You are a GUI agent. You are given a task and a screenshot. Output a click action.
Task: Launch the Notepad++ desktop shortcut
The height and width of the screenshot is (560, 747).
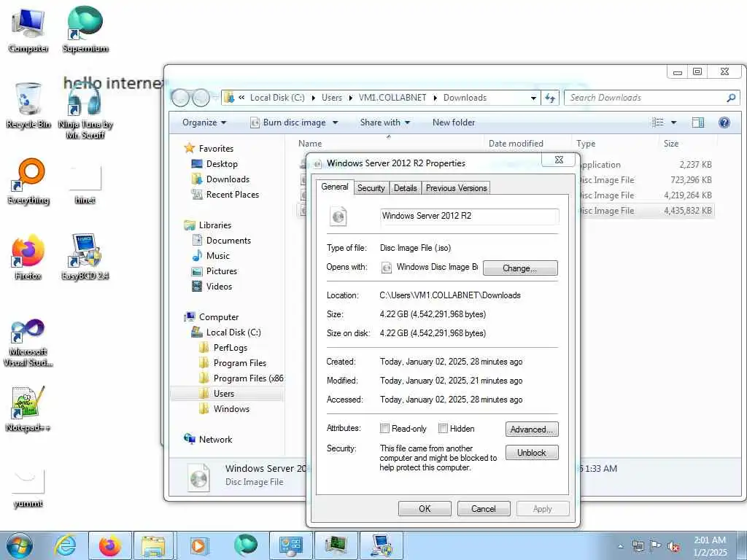tap(28, 408)
